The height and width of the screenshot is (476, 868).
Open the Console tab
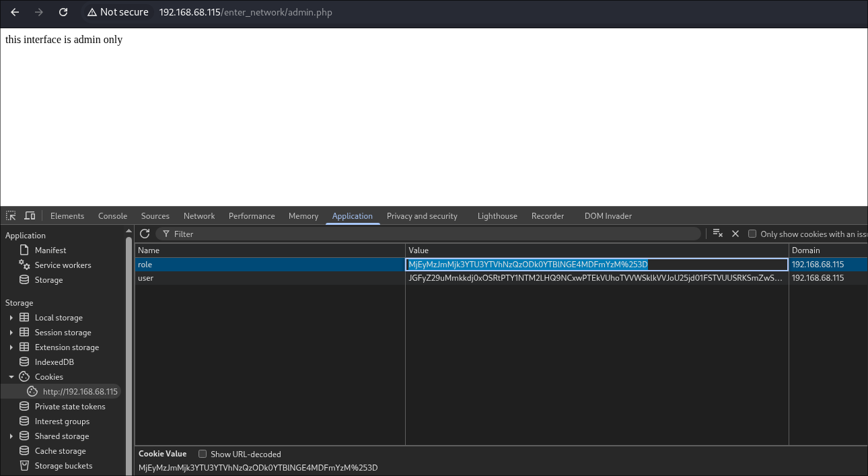(x=112, y=216)
